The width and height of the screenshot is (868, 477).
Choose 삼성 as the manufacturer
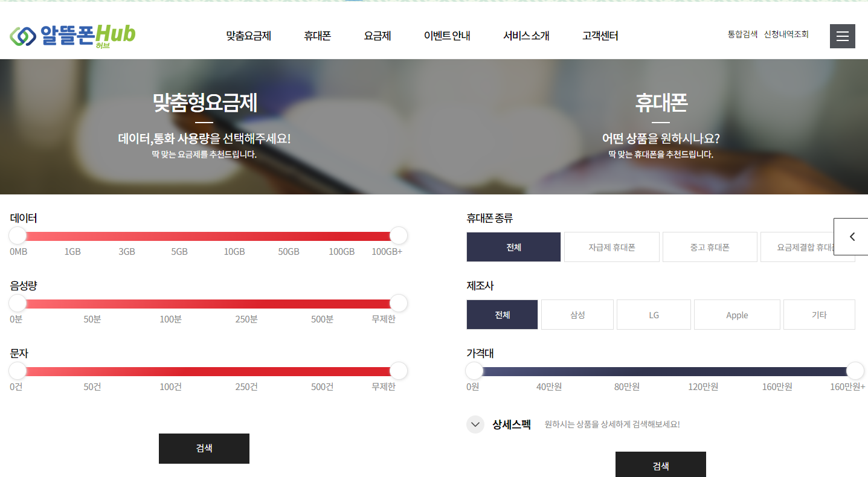(x=577, y=315)
